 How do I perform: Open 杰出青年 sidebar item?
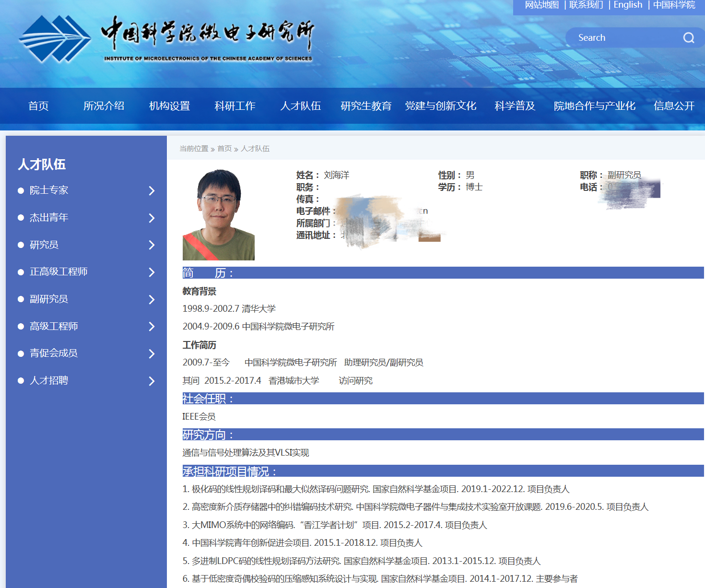(49, 218)
